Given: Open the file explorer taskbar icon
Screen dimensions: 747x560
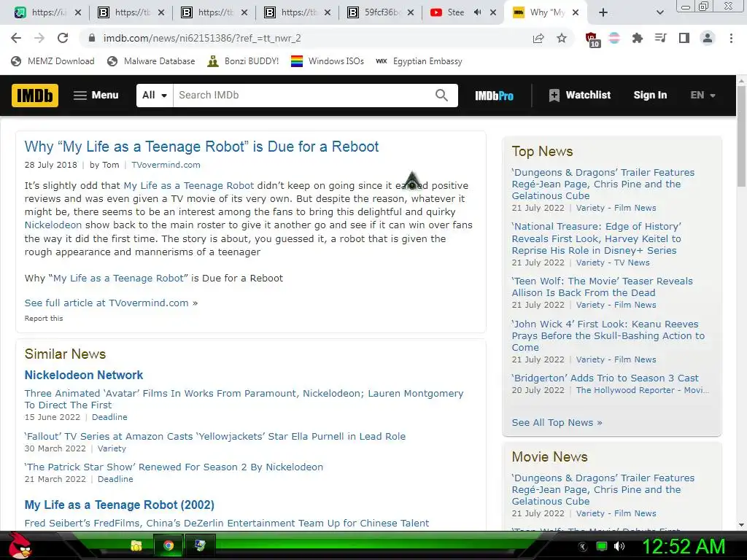Looking at the screenshot, I should point(136,545).
